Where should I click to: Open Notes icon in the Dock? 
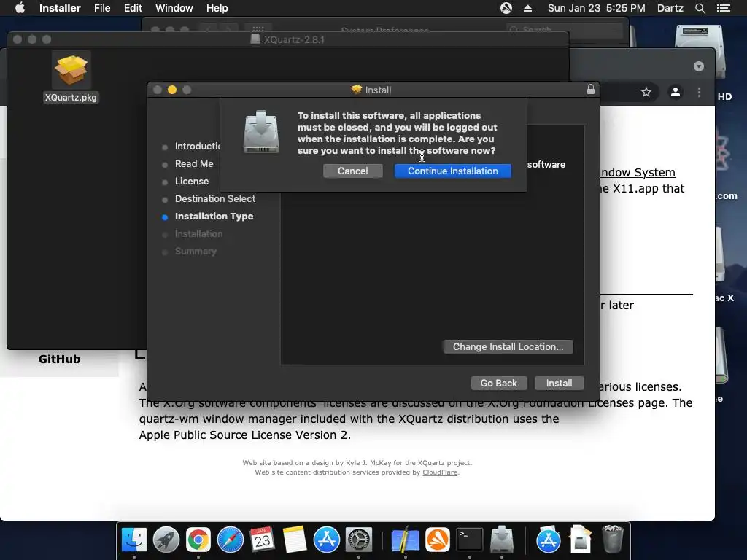click(295, 540)
